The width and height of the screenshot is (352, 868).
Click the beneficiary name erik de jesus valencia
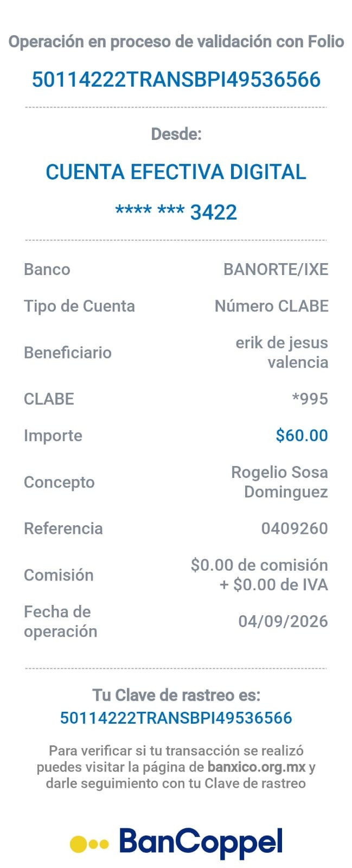pyautogui.click(x=282, y=353)
